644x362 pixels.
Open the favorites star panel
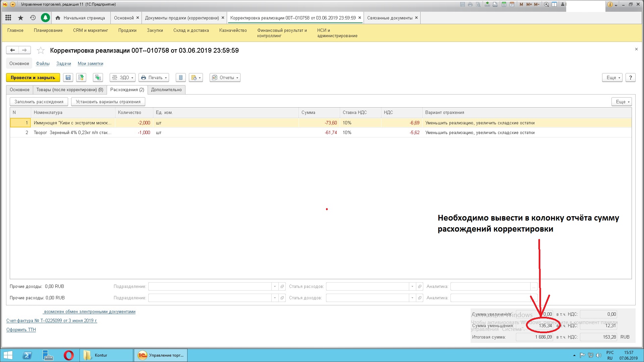point(20,18)
